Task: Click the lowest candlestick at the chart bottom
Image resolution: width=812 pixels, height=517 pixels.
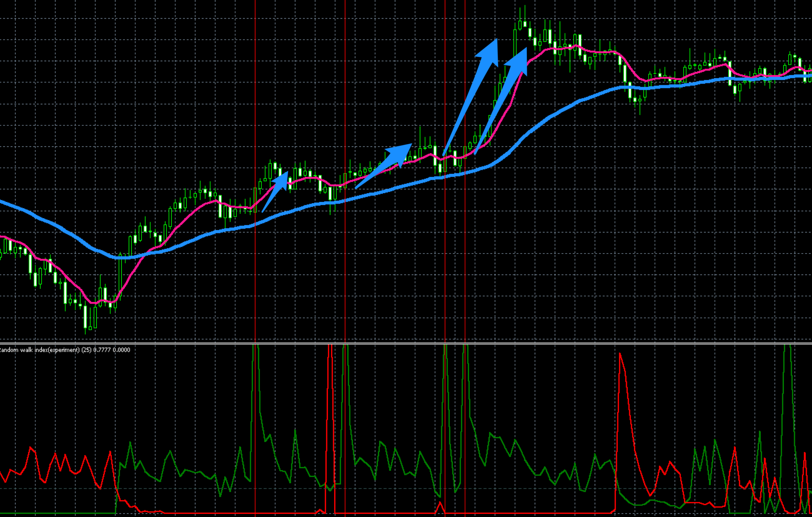Action: [85, 317]
